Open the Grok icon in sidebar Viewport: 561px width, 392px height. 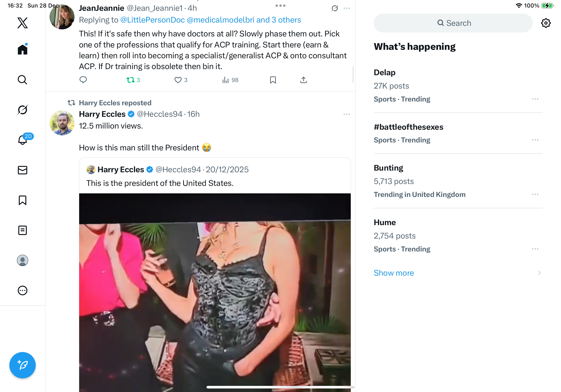[23, 110]
